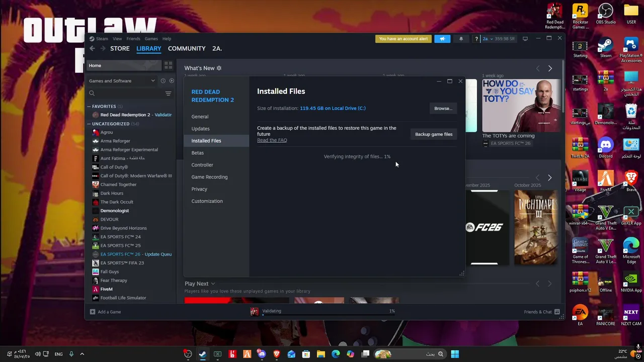Sort library by recent activity clock icon

coord(163,81)
